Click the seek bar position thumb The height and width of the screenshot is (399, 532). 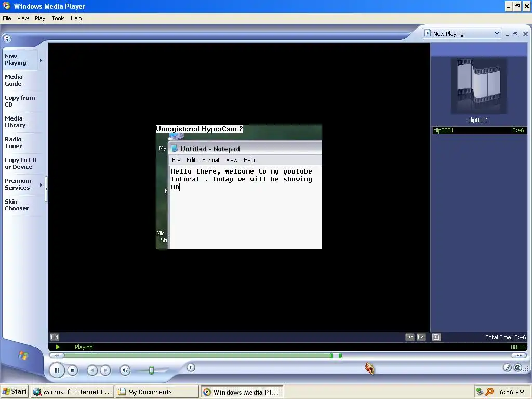(x=336, y=355)
